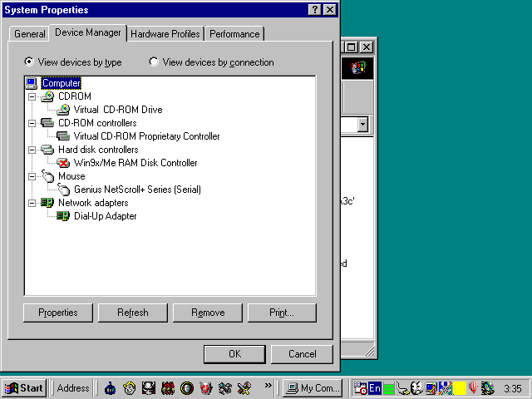The height and width of the screenshot is (399, 532).
Task: Collapse the CDROM tree node
Action: (x=32, y=96)
